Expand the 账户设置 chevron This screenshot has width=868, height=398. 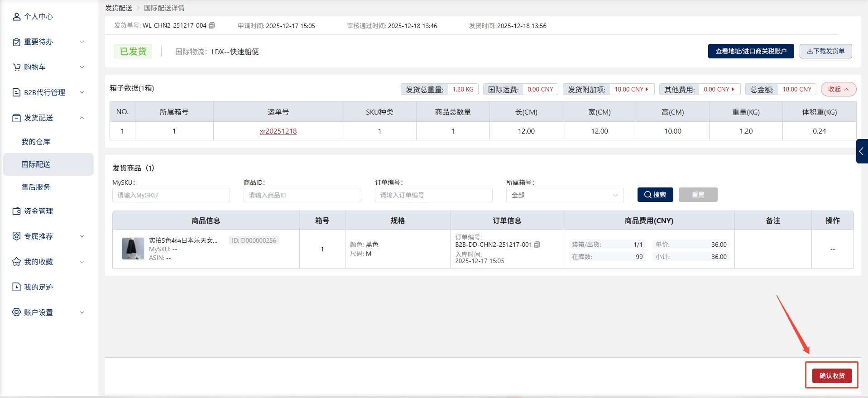coord(82,312)
